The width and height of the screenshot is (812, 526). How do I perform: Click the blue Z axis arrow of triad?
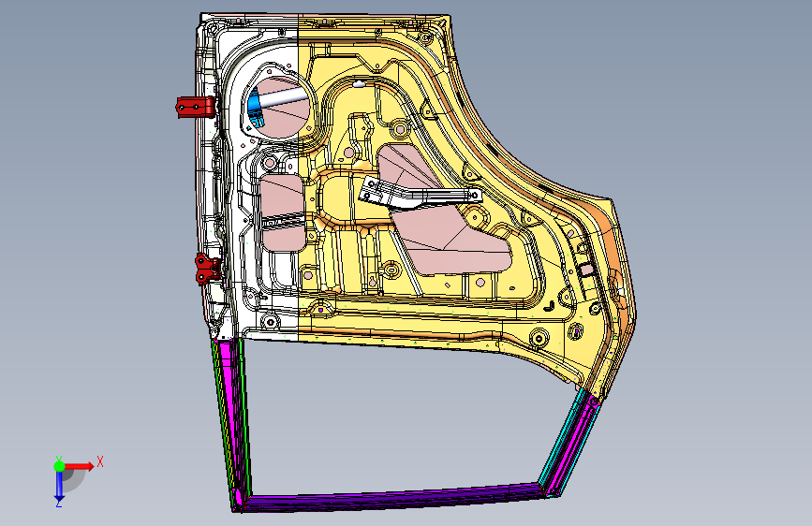click(59, 487)
